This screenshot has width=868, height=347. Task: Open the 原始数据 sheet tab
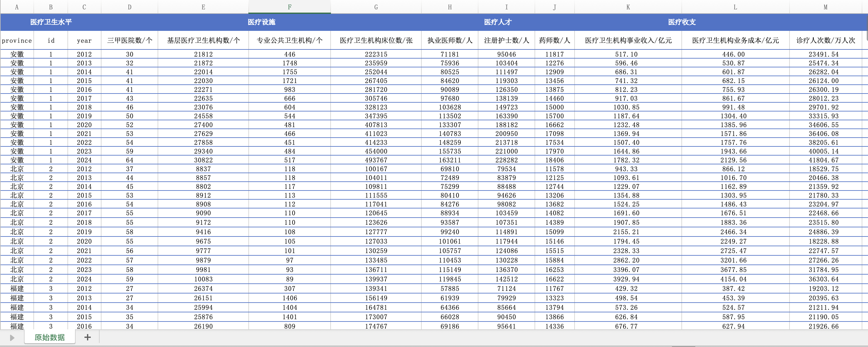[49, 337]
